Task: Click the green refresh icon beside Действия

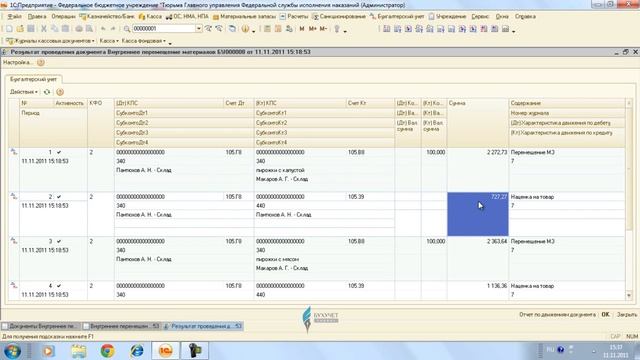Action: [x=47, y=92]
